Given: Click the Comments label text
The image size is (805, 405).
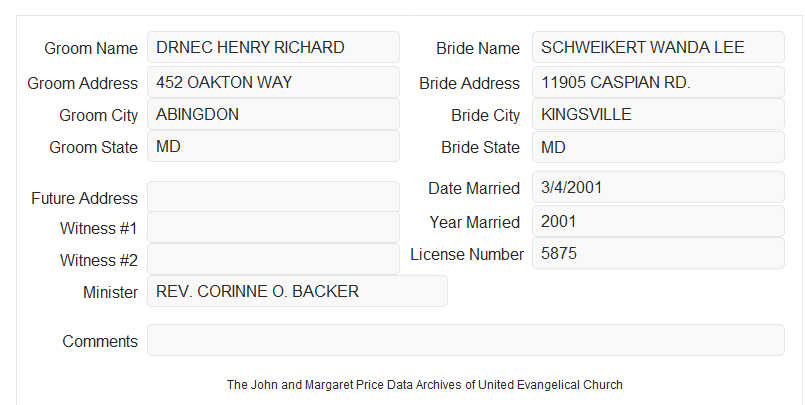Looking at the screenshot, I should point(100,341).
